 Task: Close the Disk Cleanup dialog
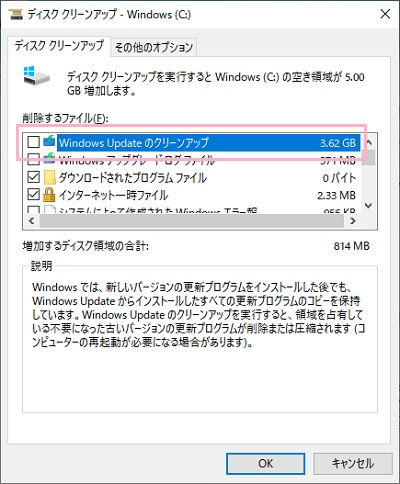point(385,14)
